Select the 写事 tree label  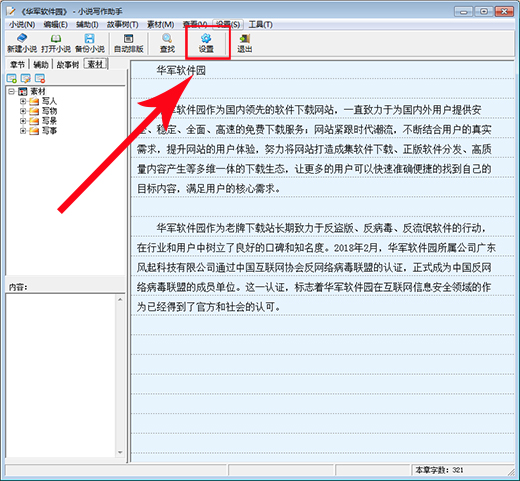coord(49,131)
